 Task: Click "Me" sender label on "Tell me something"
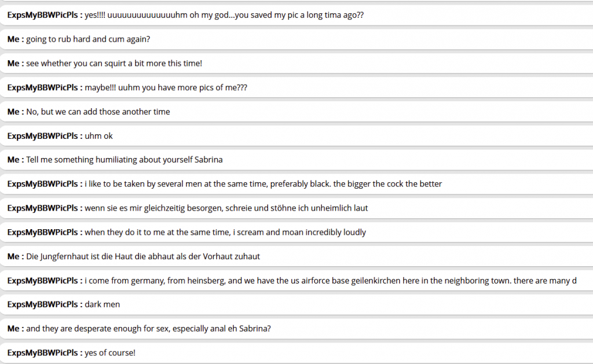tap(13, 160)
